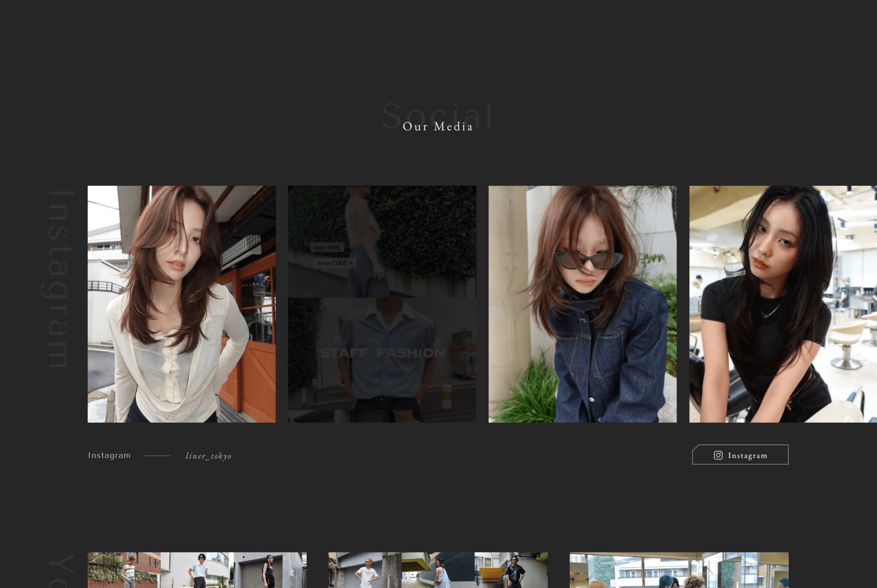877x588 pixels.
Task: Open video thumbnail showing salon windows
Action: point(679,570)
